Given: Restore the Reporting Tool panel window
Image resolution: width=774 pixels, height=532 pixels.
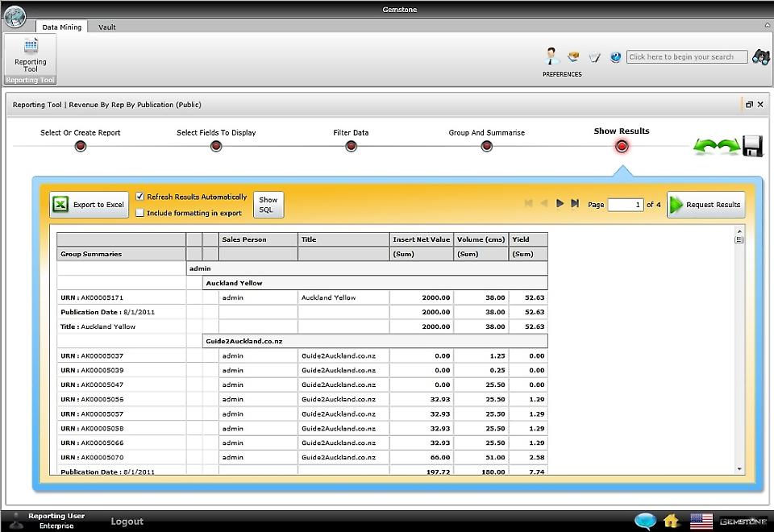Looking at the screenshot, I should [749, 105].
